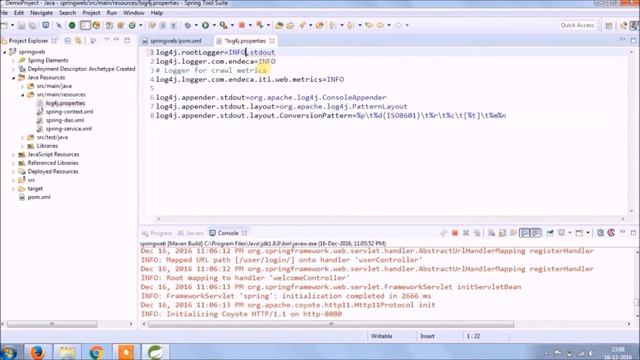The image size is (640, 360).
Task: Click the 'Insert' status bar entry
Action: [x=427, y=336]
